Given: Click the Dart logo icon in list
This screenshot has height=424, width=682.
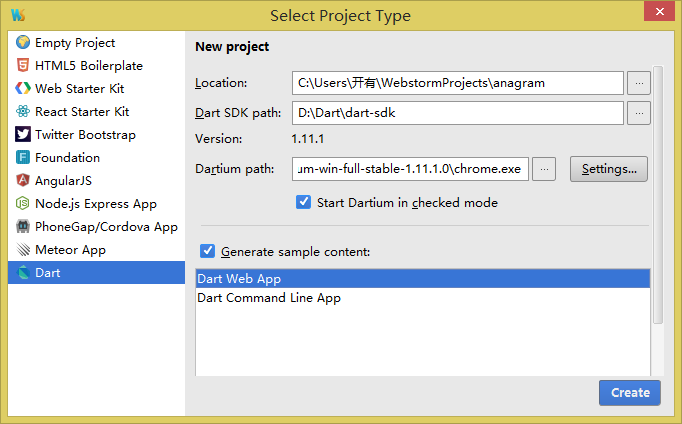Looking at the screenshot, I should (x=23, y=273).
